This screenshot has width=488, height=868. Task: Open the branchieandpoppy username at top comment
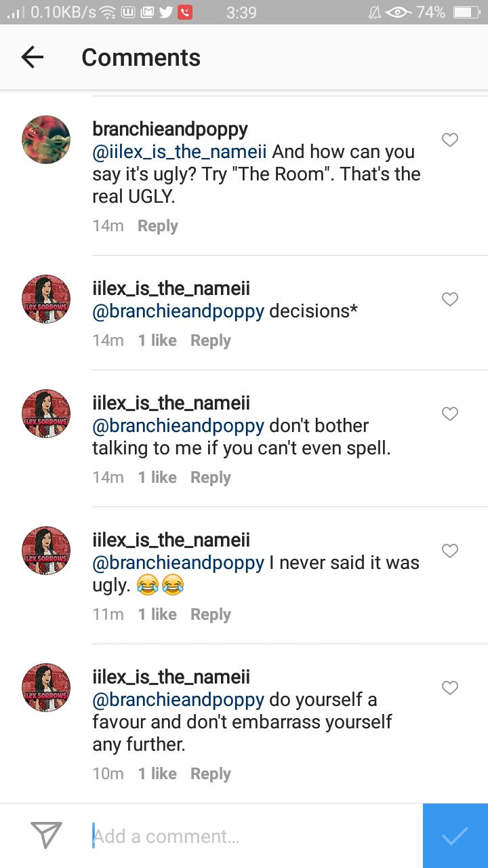point(170,129)
